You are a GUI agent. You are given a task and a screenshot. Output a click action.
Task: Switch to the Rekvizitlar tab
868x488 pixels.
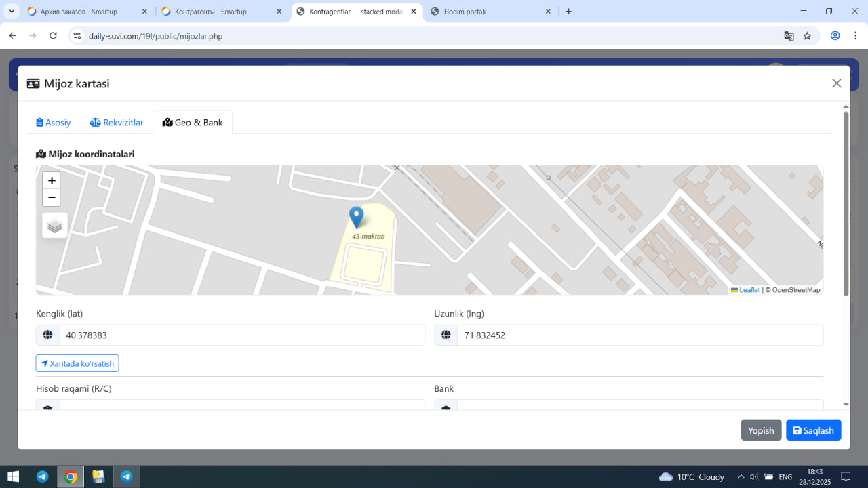pos(117,123)
